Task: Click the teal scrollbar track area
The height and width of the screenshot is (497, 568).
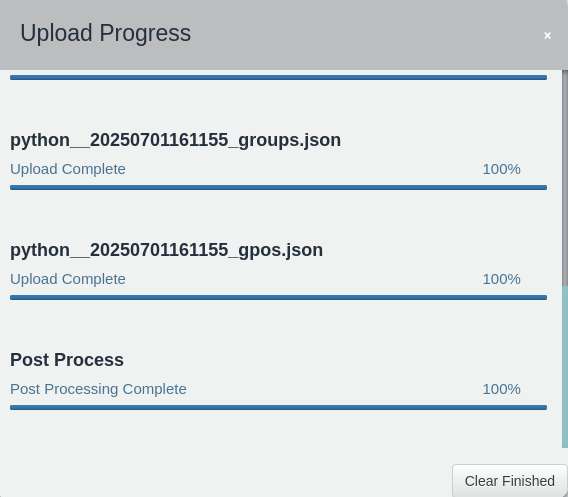Action: pos(565,367)
